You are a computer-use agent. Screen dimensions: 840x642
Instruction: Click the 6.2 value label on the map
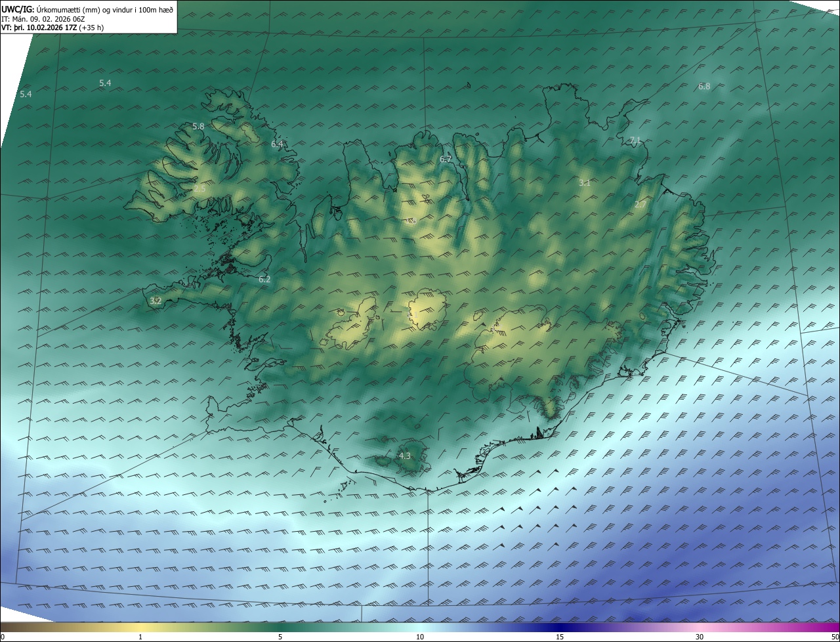[264, 279]
